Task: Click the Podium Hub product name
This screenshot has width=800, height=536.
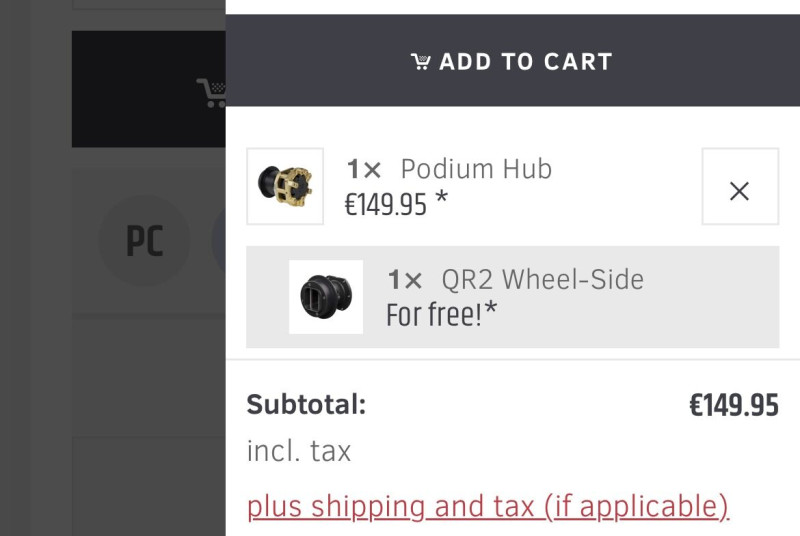Action: 476,169
